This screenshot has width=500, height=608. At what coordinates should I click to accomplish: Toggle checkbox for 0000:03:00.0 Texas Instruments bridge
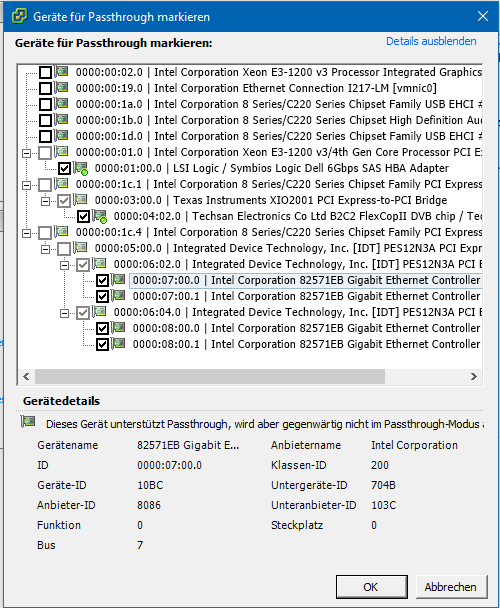tap(64, 200)
